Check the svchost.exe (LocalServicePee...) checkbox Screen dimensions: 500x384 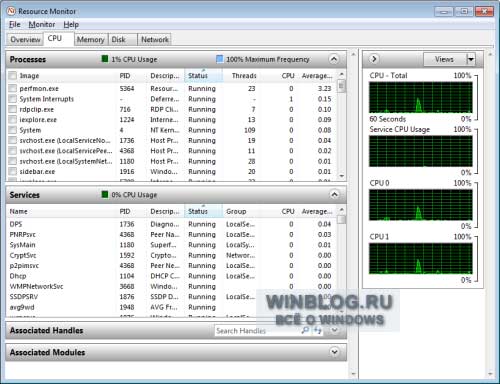coord(13,151)
